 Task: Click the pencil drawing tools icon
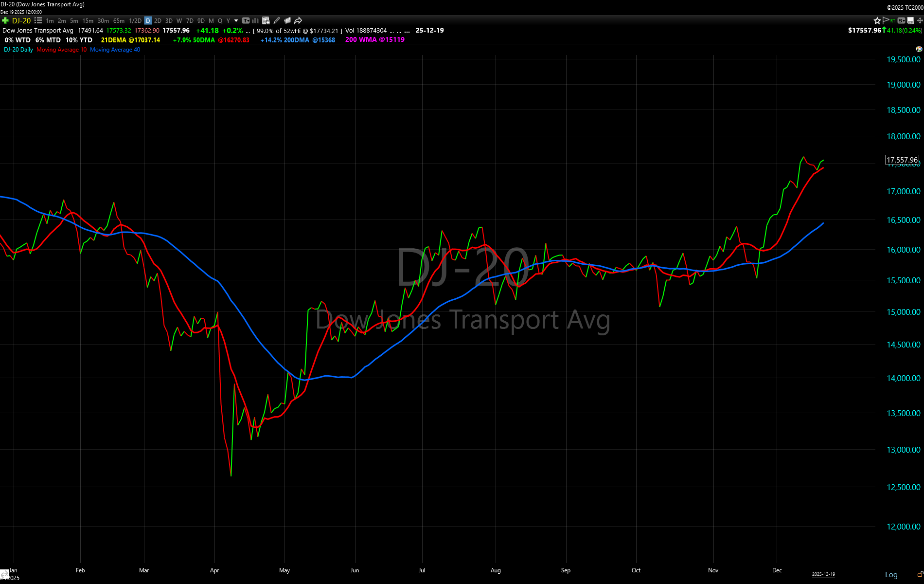tap(277, 20)
